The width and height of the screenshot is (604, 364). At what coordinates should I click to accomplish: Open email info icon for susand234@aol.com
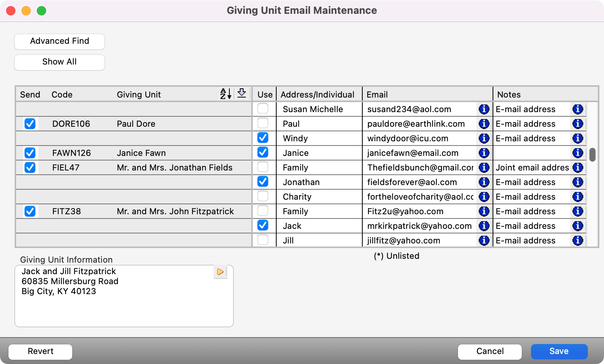point(484,109)
